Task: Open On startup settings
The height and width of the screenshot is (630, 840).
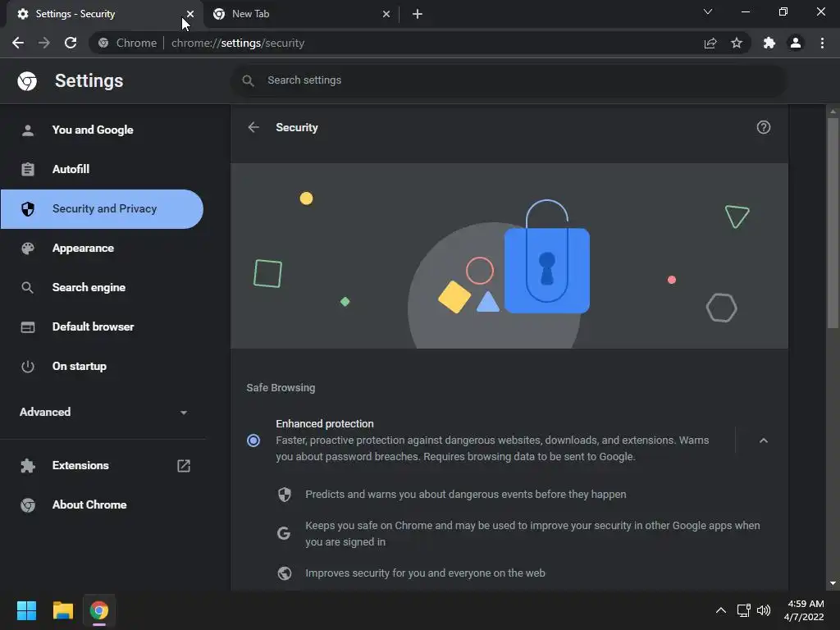Action: pos(102,367)
